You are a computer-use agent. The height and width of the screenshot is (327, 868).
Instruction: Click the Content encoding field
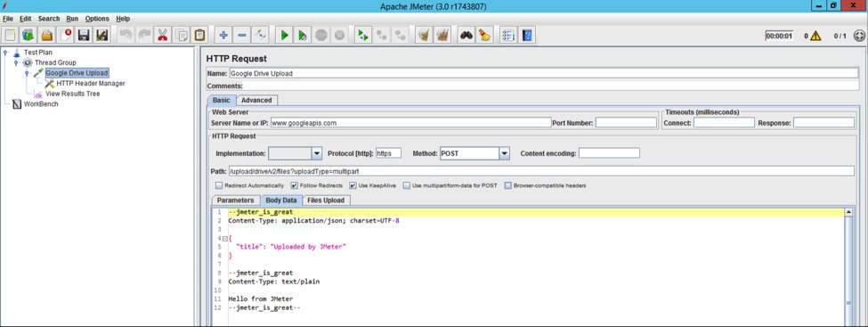coord(609,153)
